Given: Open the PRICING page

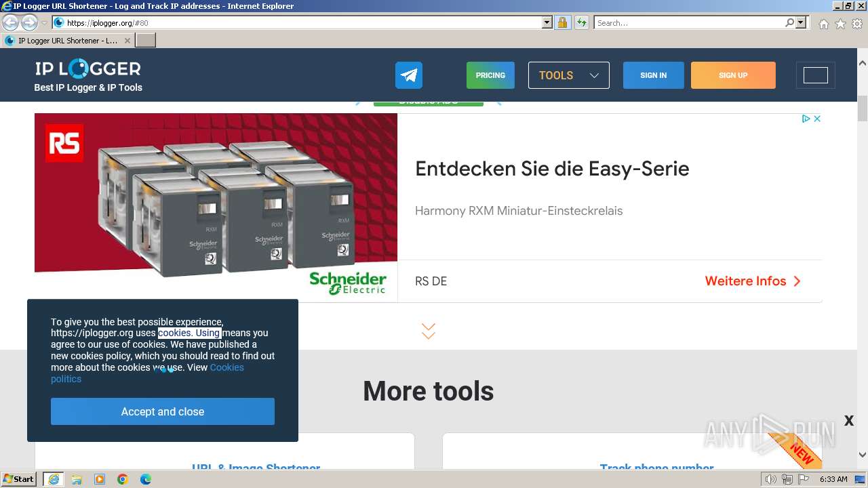Looking at the screenshot, I should [x=490, y=75].
